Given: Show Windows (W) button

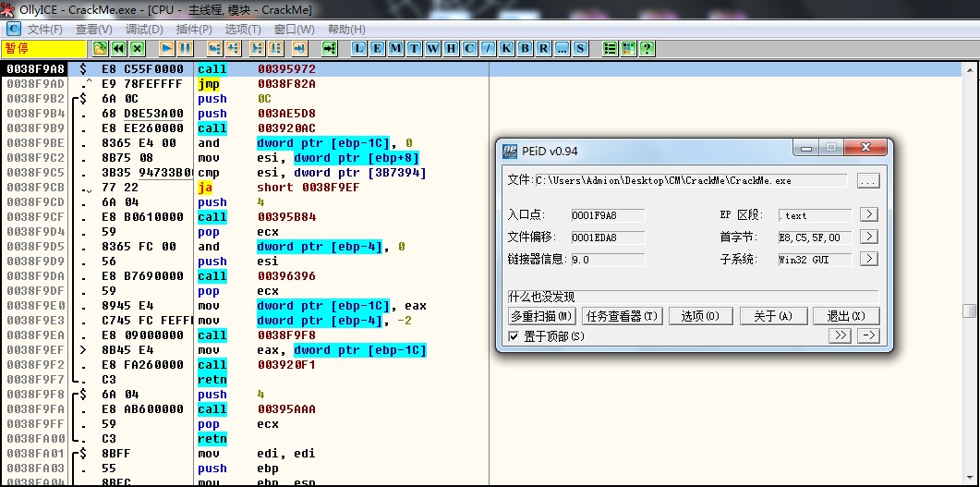Looking at the screenshot, I should [x=432, y=49].
